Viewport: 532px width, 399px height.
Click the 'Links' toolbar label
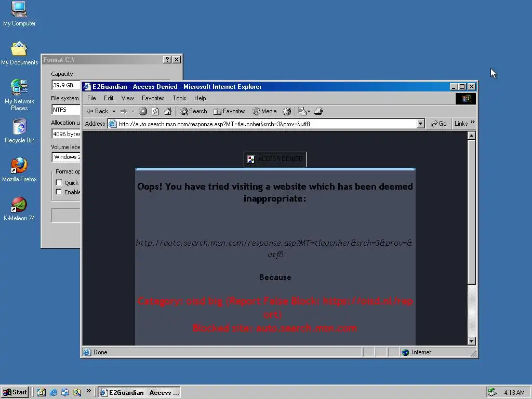pyautogui.click(x=461, y=124)
